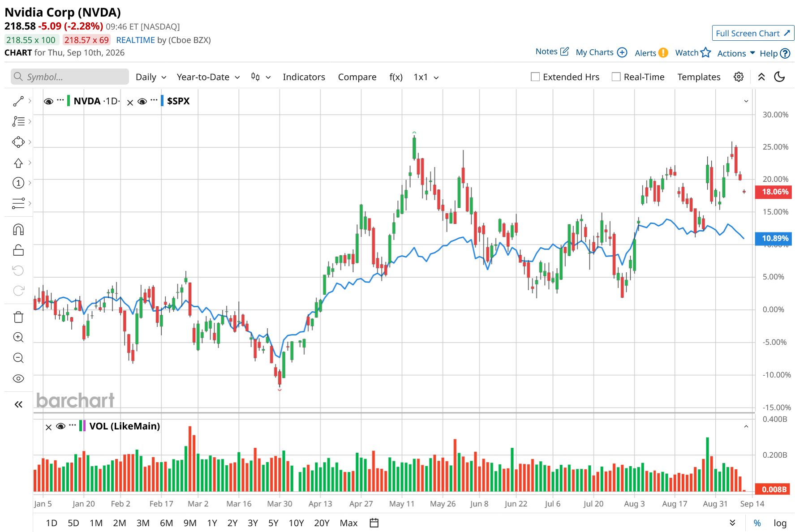
Task: Activate the magnet snap tool
Action: 18,230
